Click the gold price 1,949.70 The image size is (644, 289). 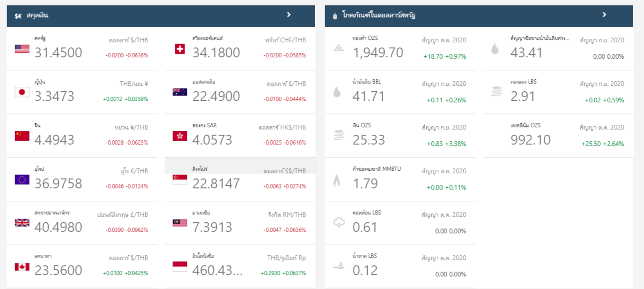pyautogui.click(x=378, y=53)
